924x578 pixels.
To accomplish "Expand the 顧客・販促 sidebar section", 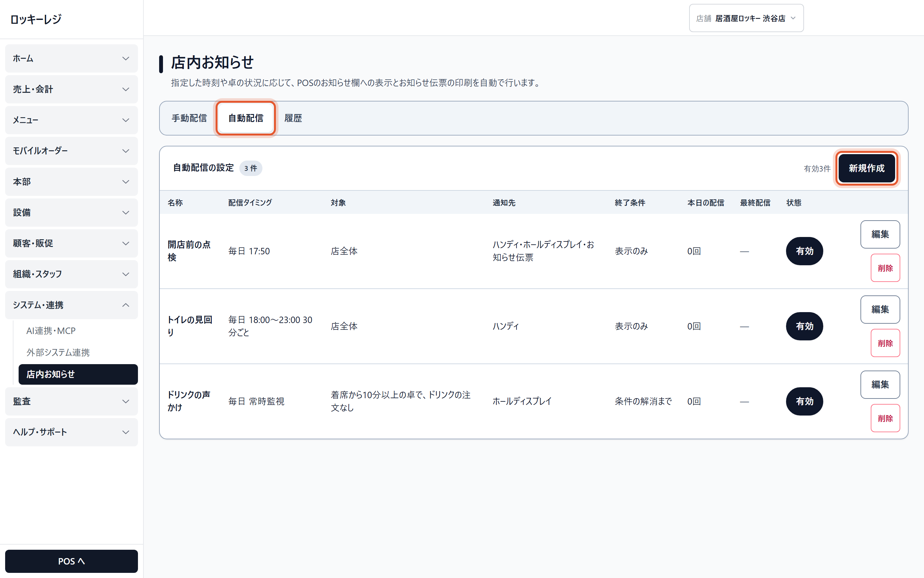I will tap(72, 243).
